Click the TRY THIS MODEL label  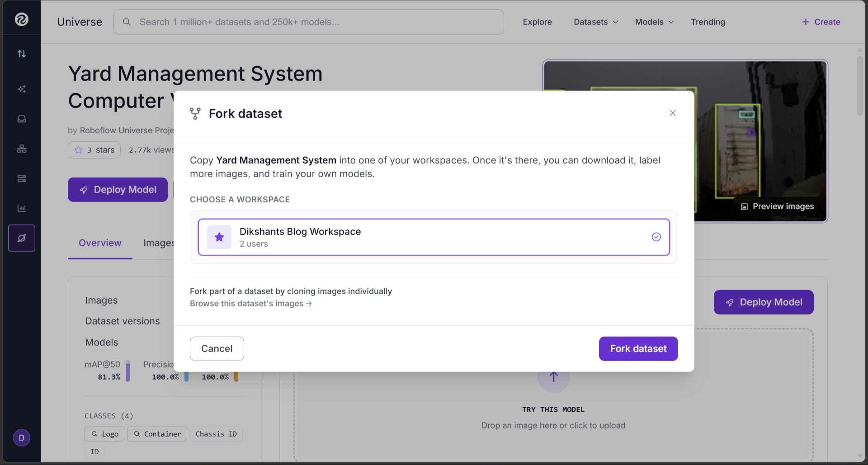553,410
